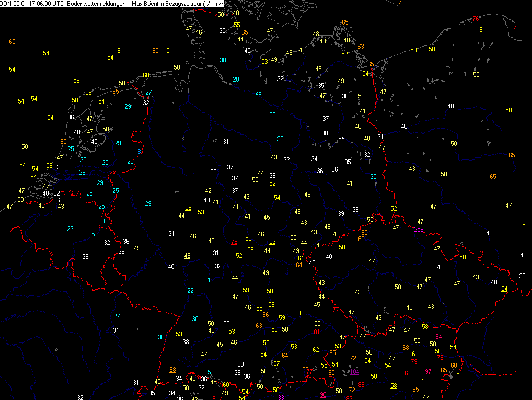Click the orange 67 value at top edge
This screenshot has height=400, width=532.
click(x=398, y=2)
